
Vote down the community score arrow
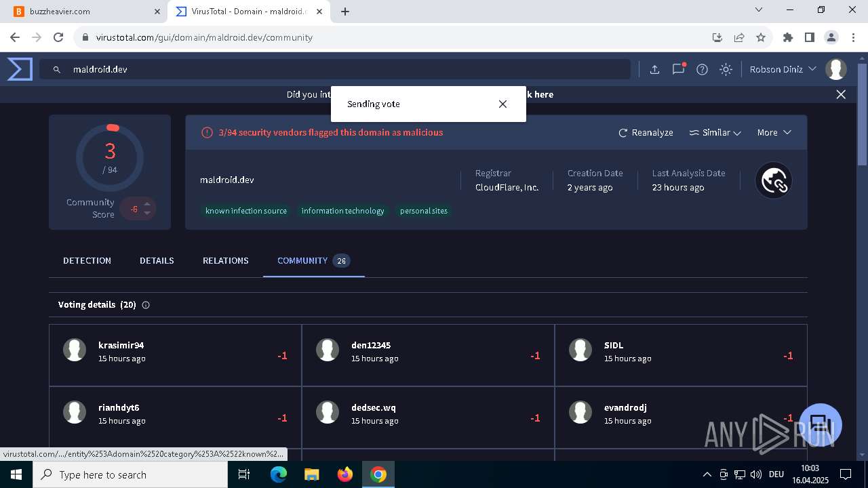147,213
